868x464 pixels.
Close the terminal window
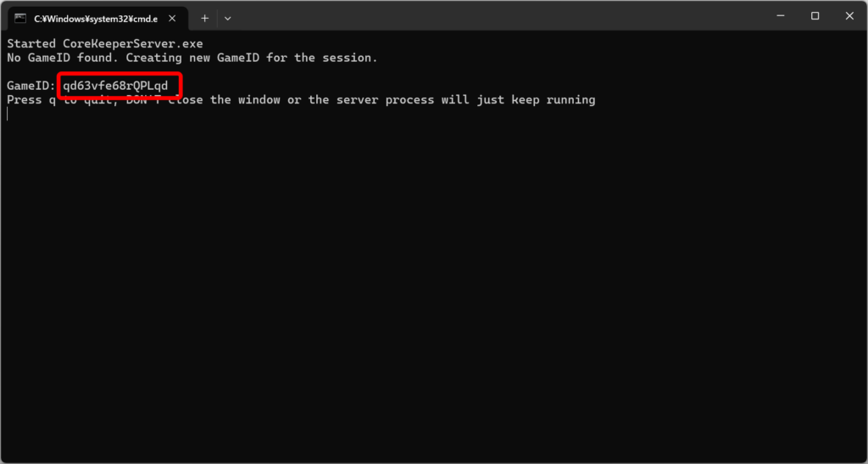(849, 16)
